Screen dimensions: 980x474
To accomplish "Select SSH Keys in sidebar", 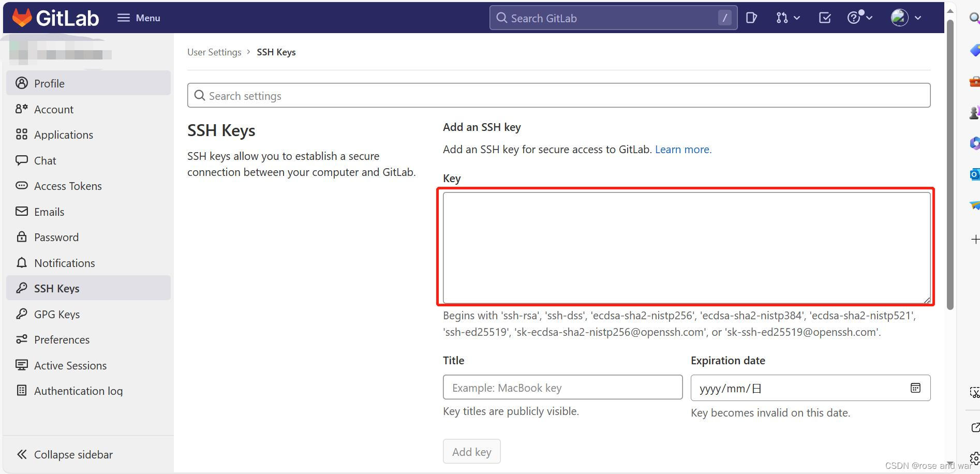I will 88,288.
